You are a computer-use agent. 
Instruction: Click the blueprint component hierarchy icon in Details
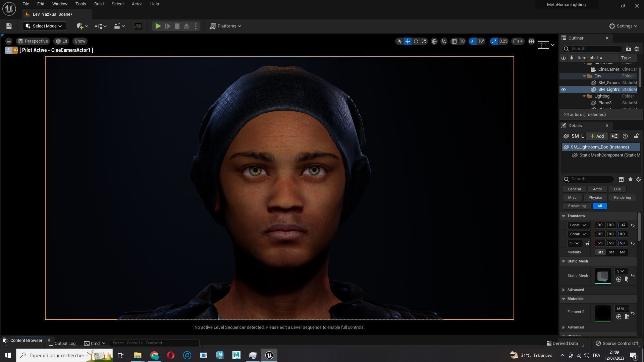pyautogui.click(x=614, y=136)
